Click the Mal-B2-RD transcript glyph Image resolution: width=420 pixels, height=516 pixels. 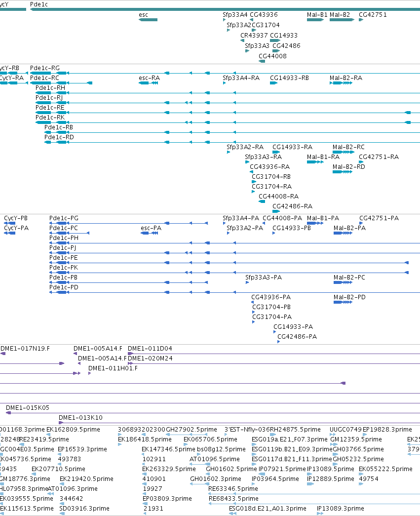(343, 172)
